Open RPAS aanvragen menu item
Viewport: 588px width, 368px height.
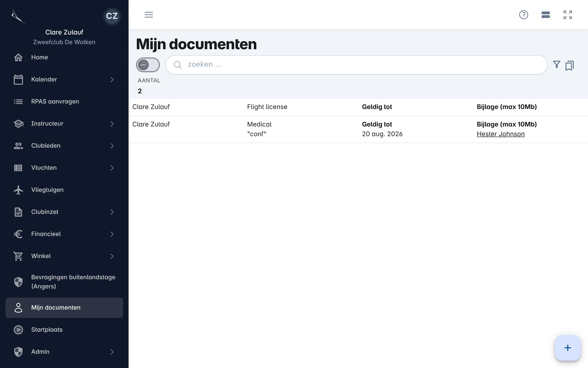pos(64,101)
